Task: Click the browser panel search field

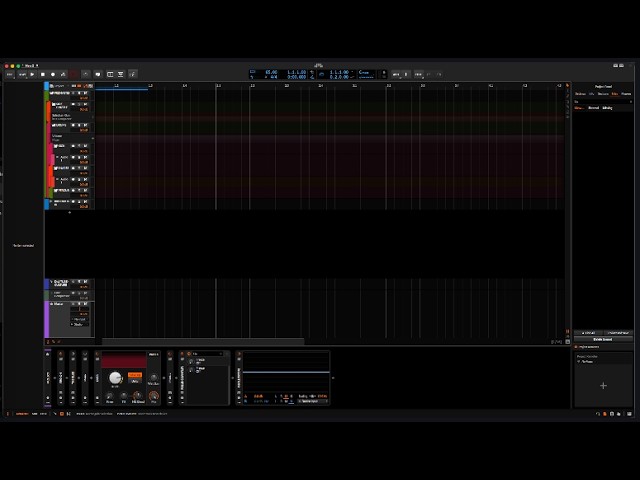Action: pyautogui.click(x=603, y=102)
